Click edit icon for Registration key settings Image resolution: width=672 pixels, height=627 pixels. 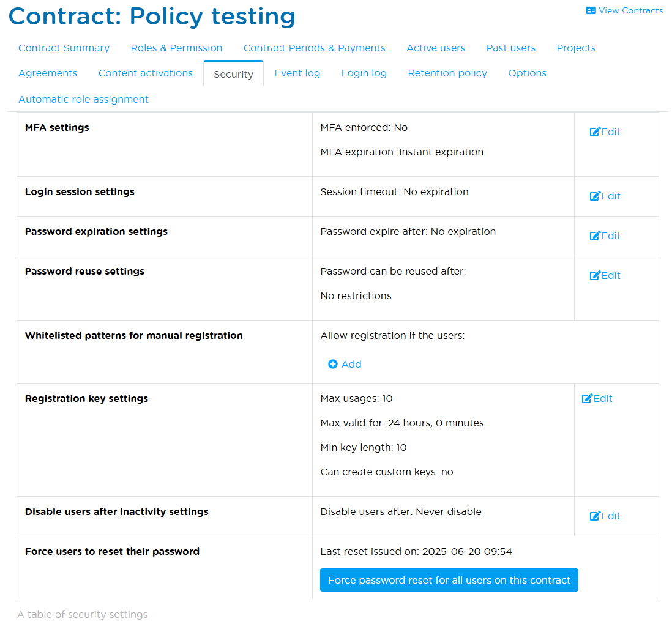[587, 398]
